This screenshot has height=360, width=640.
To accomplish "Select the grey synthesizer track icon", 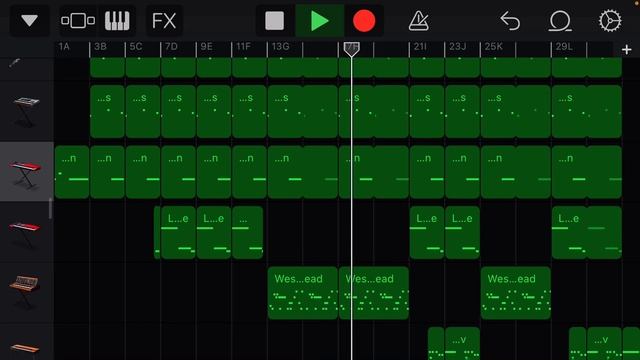I will (26, 112).
